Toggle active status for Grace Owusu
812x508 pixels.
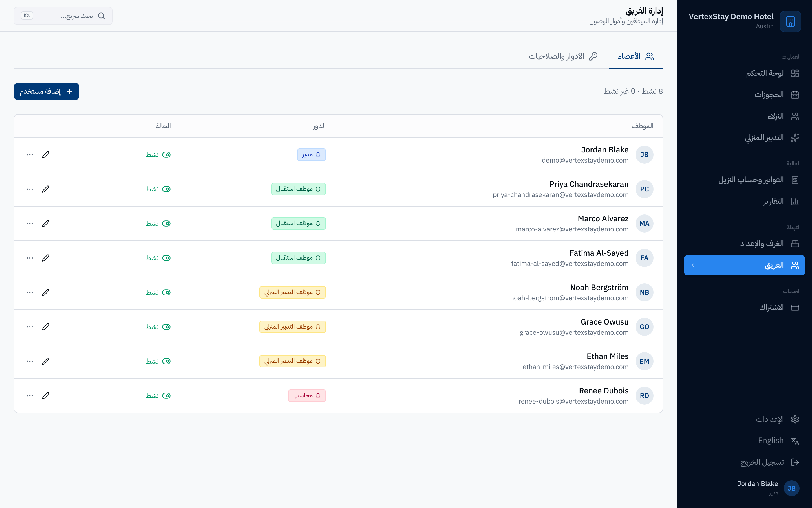pos(166,327)
